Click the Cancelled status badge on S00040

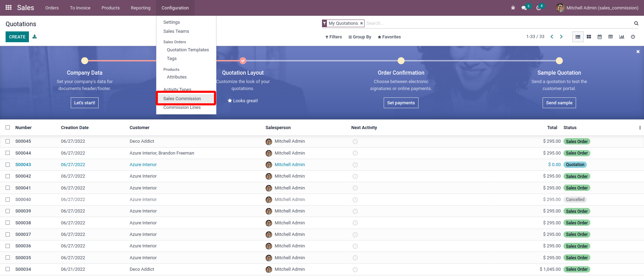coord(575,200)
